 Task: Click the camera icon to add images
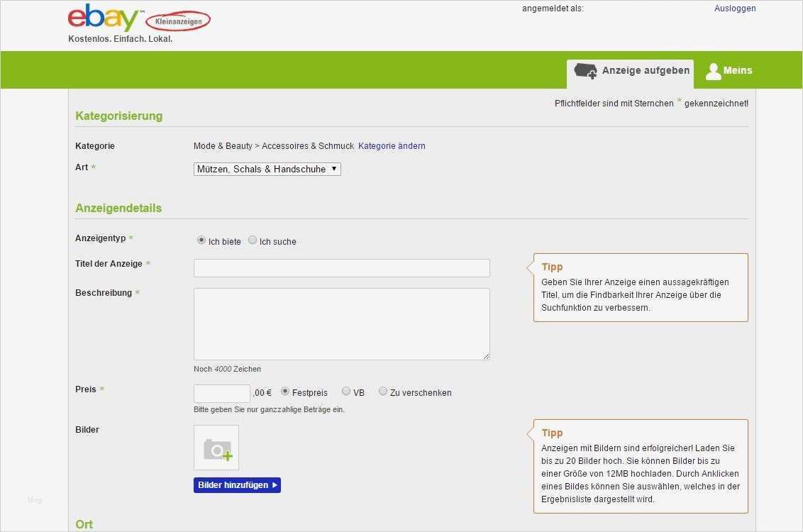pyautogui.click(x=216, y=447)
